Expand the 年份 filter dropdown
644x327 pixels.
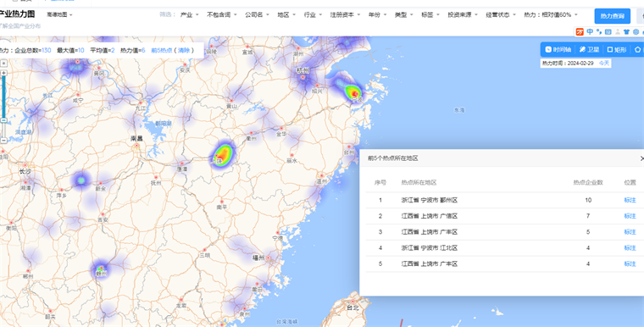(x=377, y=14)
